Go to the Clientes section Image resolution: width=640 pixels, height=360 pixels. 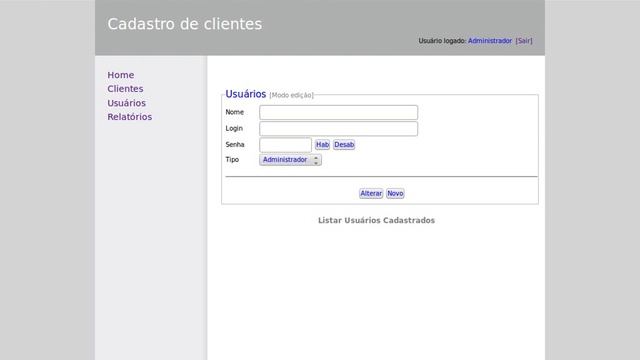click(125, 89)
